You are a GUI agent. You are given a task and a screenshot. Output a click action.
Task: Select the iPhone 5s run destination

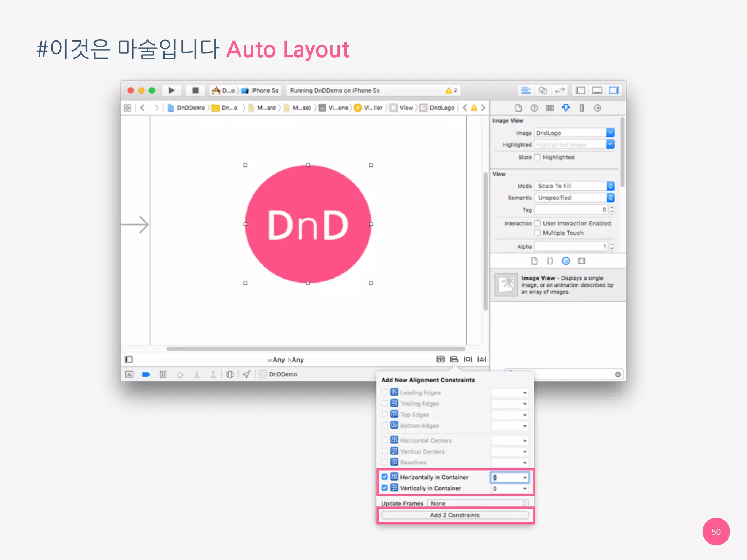[x=260, y=90]
